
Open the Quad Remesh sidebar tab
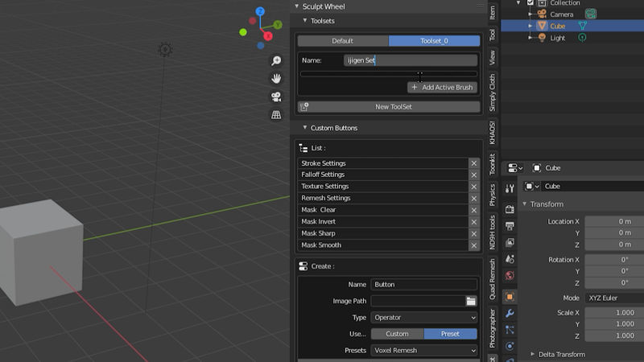pyautogui.click(x=493, y=279)
